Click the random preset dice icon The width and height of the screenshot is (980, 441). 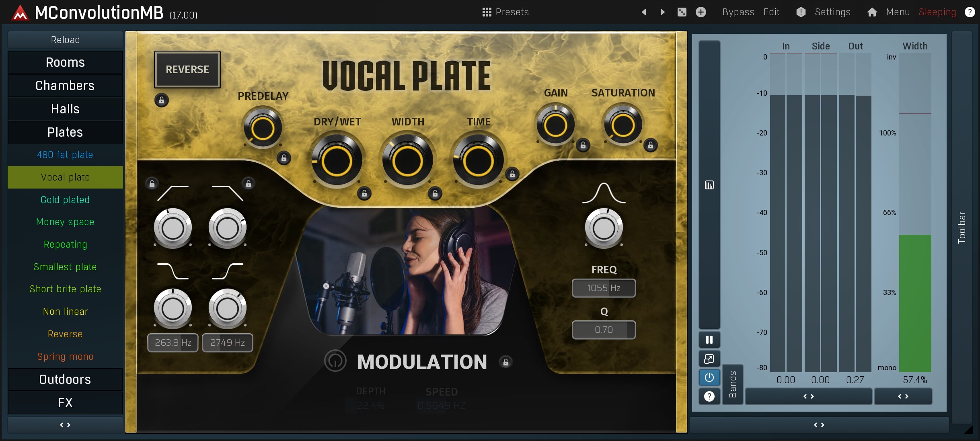tap(682, 12)
